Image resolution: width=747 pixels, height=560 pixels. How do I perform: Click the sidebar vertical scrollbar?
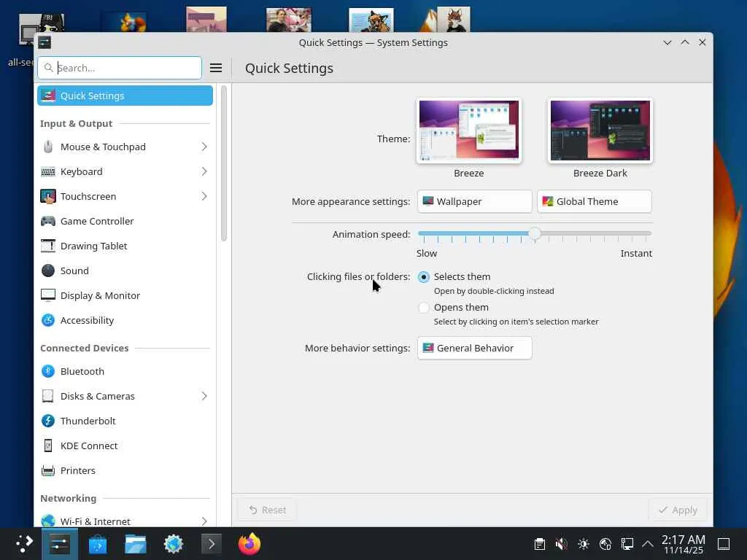coord(223,163)
